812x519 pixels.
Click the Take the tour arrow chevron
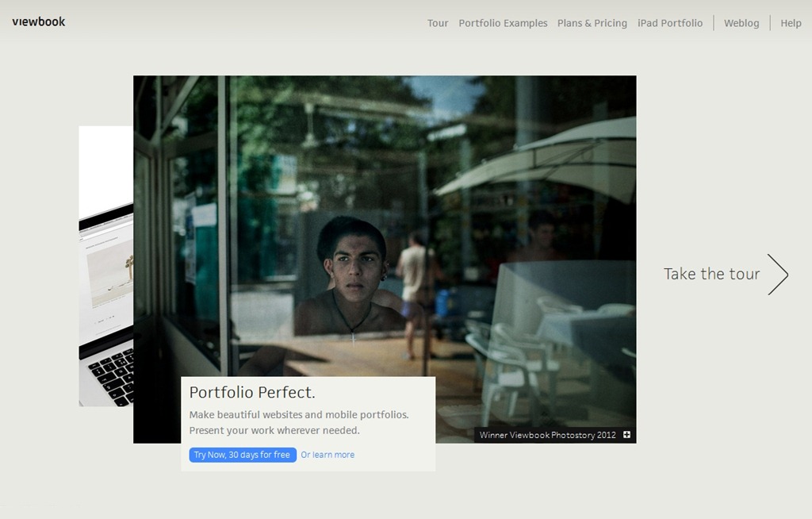778,275
